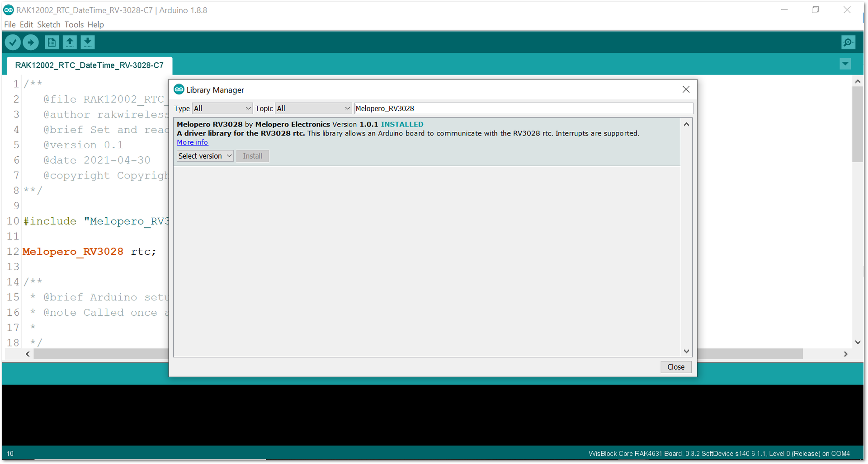Click the Library Manager X close icon
This screenshot has height=464, width=868.
(686, 89)
